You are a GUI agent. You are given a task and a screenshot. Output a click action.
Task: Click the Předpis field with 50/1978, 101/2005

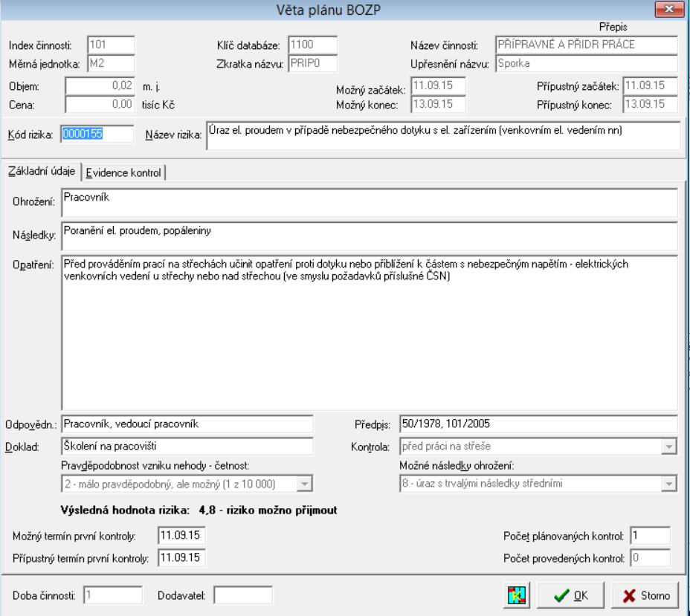pos(538,424)
